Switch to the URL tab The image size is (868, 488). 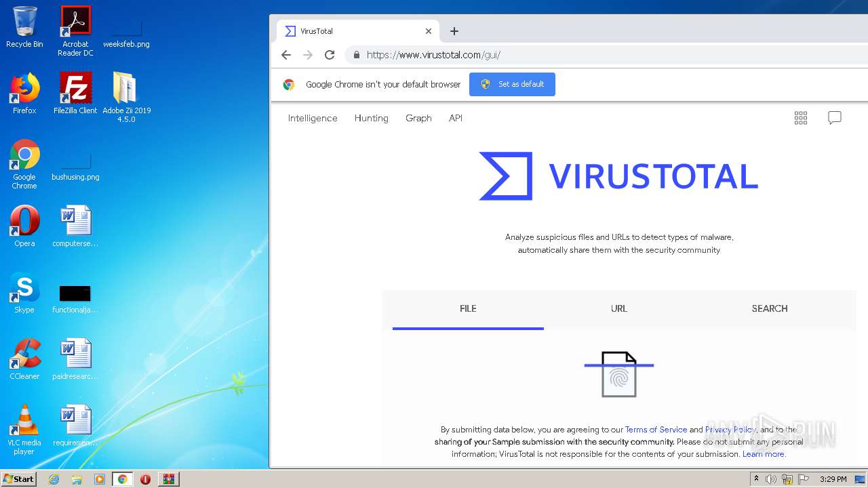[x=619, y=309]
